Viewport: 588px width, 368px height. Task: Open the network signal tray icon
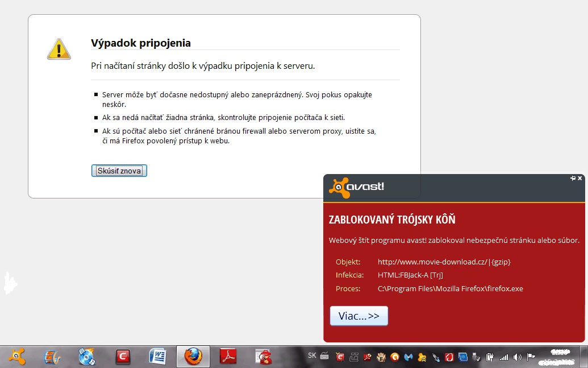click(503, 358)
